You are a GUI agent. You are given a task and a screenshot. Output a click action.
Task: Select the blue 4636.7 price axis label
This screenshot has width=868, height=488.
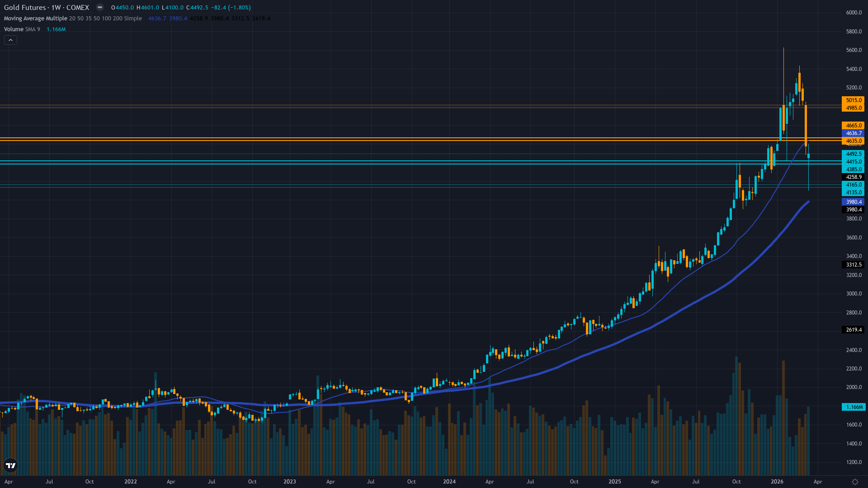click(853, 133)
